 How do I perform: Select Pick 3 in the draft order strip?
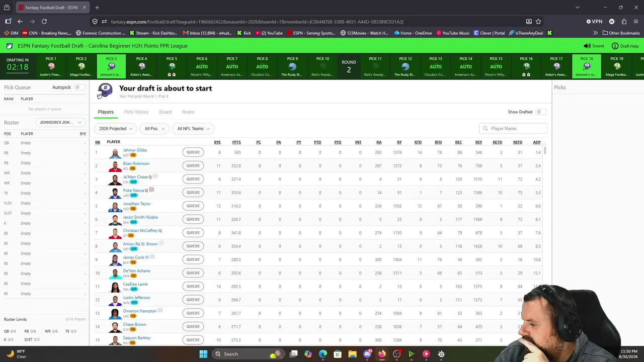pyautogui.click(x=111, y=66)
